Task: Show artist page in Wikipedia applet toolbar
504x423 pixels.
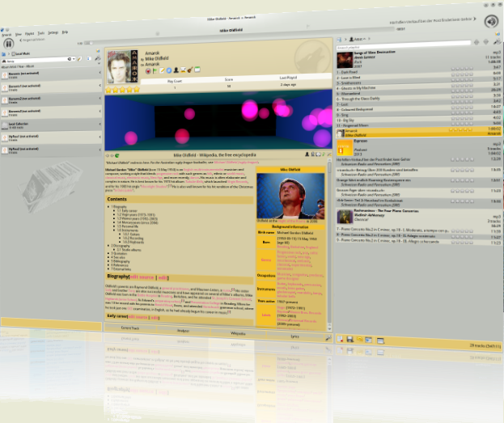Action: pyautogui.click(x=307, y=154)
